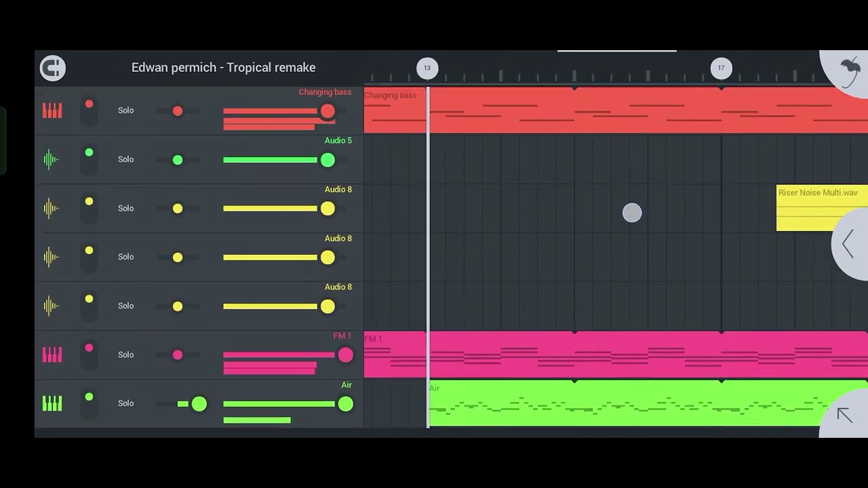The height and width of the screenshot is (488, 868).
Task: Tap the FL Studio fruit icon
Action: (x=850, y=72)
